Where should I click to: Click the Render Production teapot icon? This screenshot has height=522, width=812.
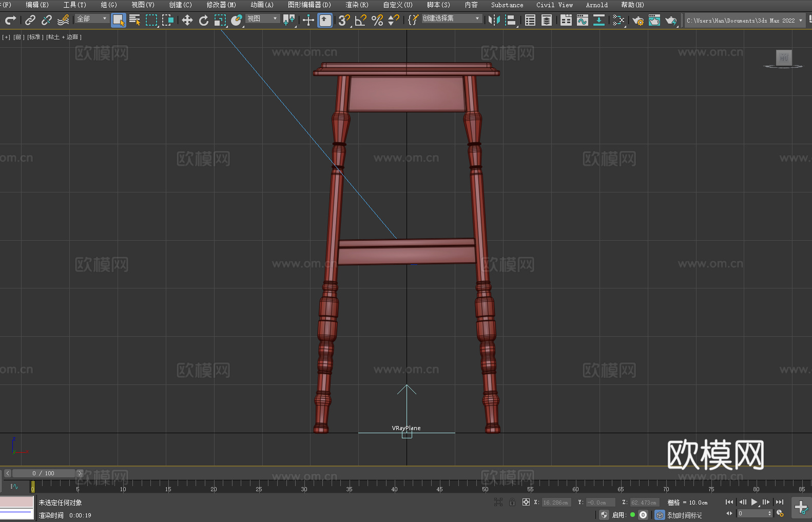coord(671,20)
